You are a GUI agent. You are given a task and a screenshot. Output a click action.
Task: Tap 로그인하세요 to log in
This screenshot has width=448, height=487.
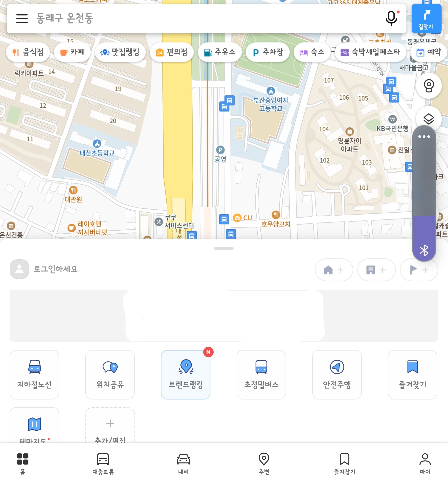click(x=55, y=269)
